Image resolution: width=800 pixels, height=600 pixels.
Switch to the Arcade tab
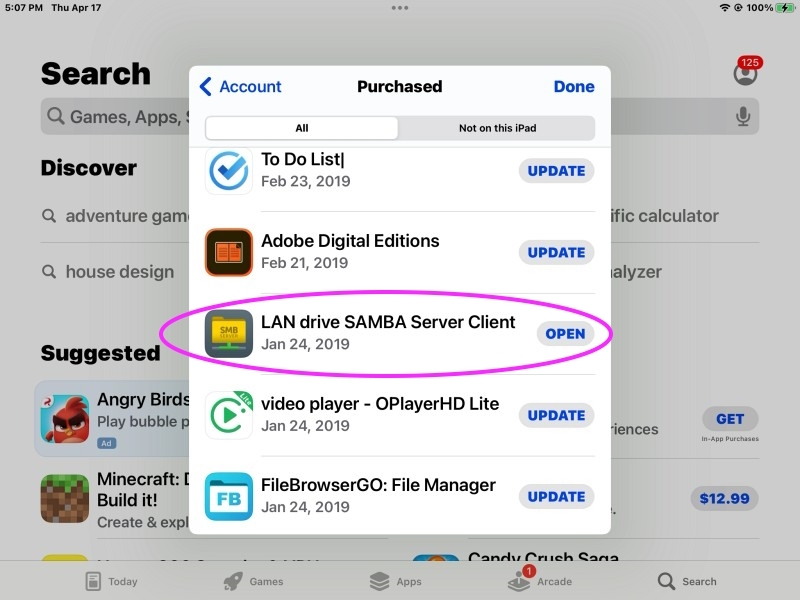(x=540, y=580)
